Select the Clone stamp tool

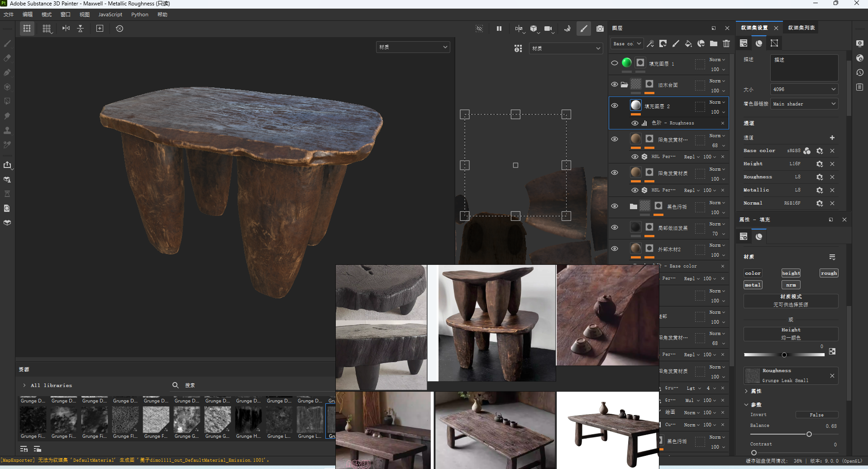pyautogui.click(x=7, y=130)
